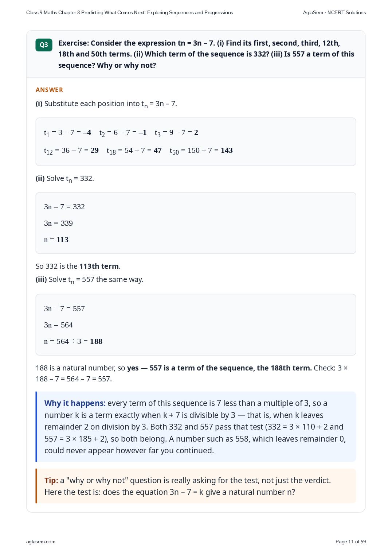
Task: Click the equation 3n = 564
Action: [x=58, y=325]
